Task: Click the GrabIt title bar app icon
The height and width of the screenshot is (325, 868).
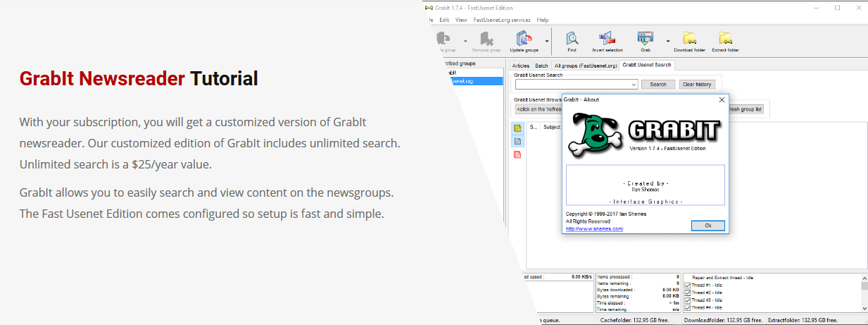Action: point(429,8)
